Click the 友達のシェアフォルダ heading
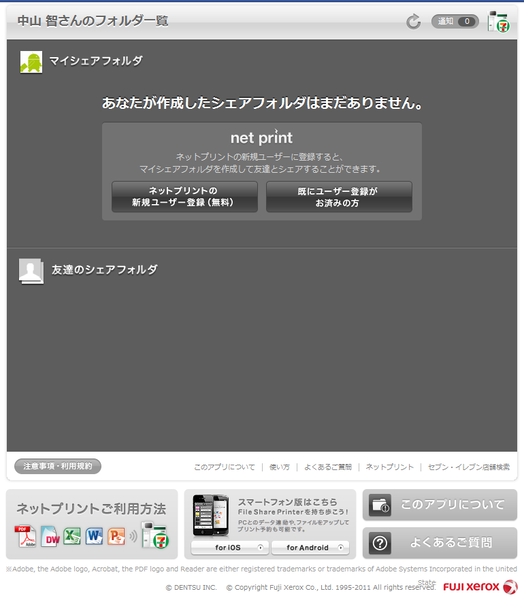 coord(104,270)
